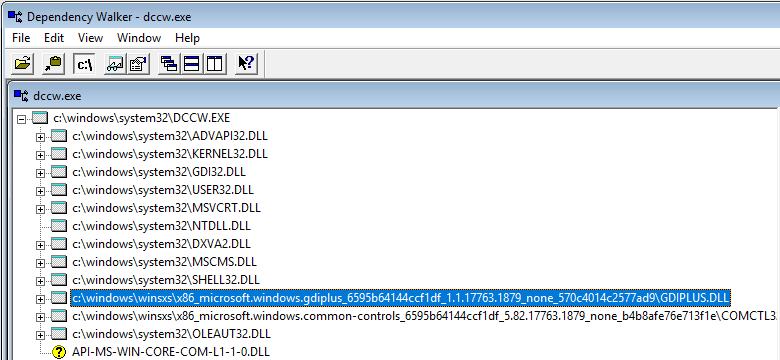Click the module icon beside KERNEL32.DLL
Screen dimensions: 780x360
tap(59, 154)
